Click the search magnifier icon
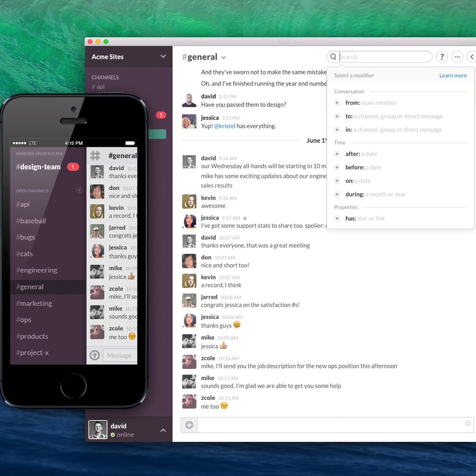Image resolution: width=476 pixels, height=476 pixels. 333,57
